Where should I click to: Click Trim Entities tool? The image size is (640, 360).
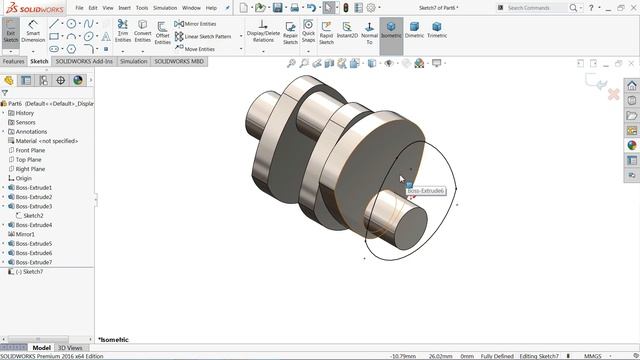point(122,31)
